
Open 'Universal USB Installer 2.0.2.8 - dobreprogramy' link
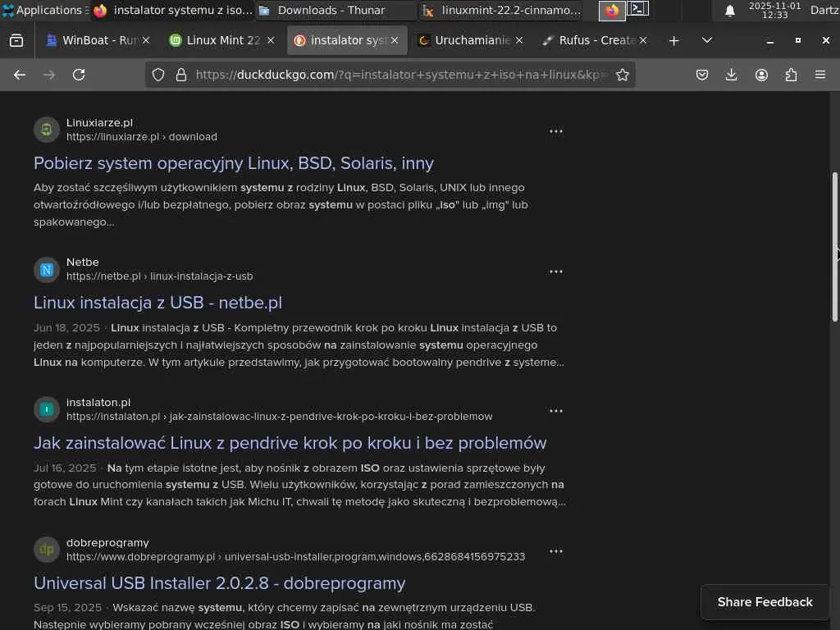tap(219, 583)
